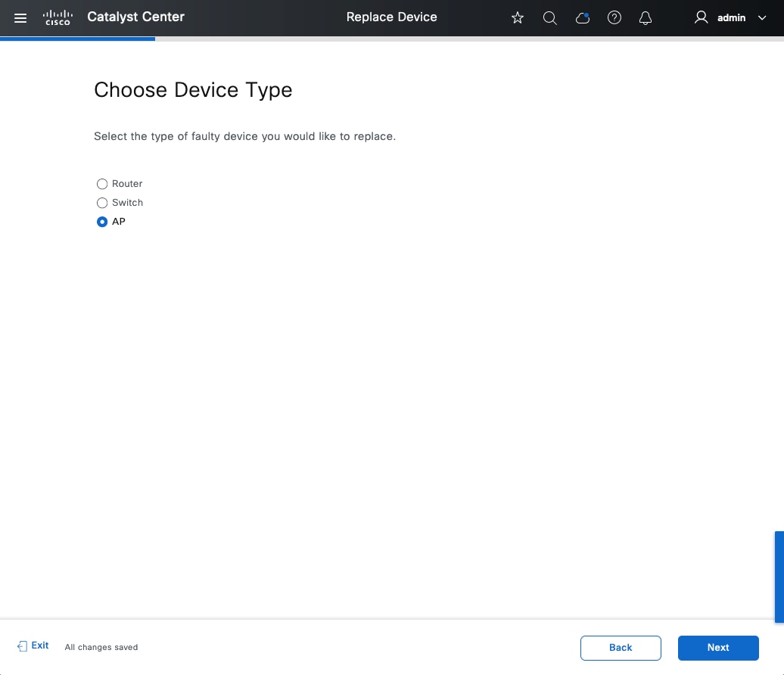Image resolution: width=784 pixels, height=675 pixels.
Task: Click the Back button
Action: [x=621, y=648]
